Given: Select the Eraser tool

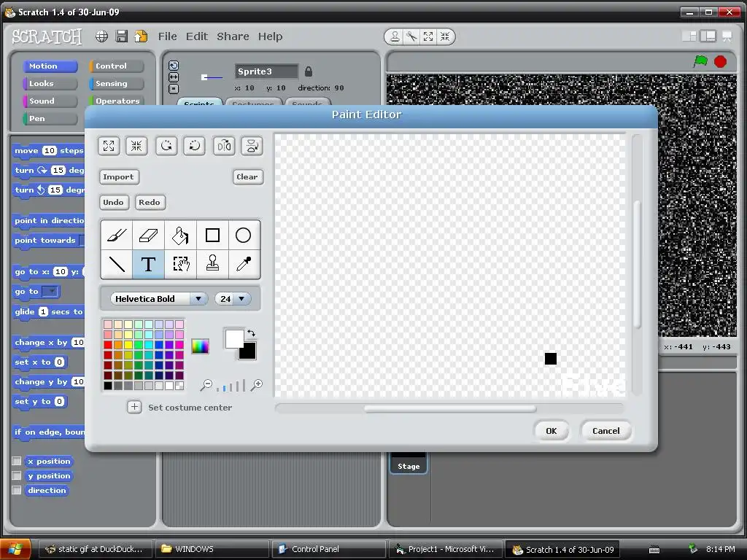Looking at the screenshot, I should click(x=148, y=236).
